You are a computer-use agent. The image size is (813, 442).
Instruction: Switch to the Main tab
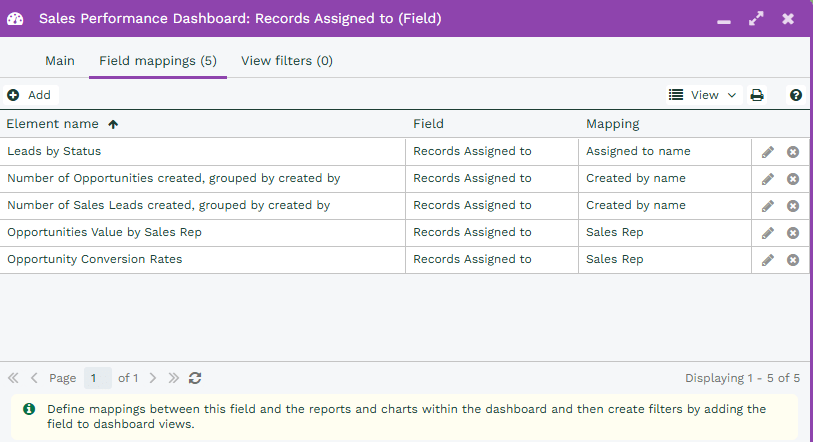point(60,61)
